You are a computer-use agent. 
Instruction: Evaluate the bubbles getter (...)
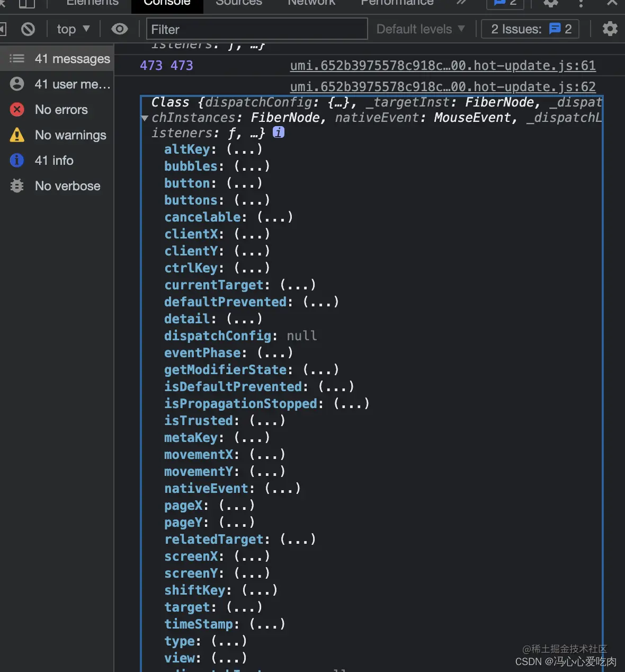pos(252,166)
